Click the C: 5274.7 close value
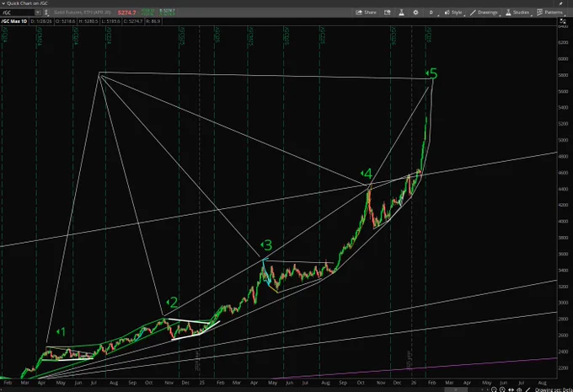 pos(133,21)
